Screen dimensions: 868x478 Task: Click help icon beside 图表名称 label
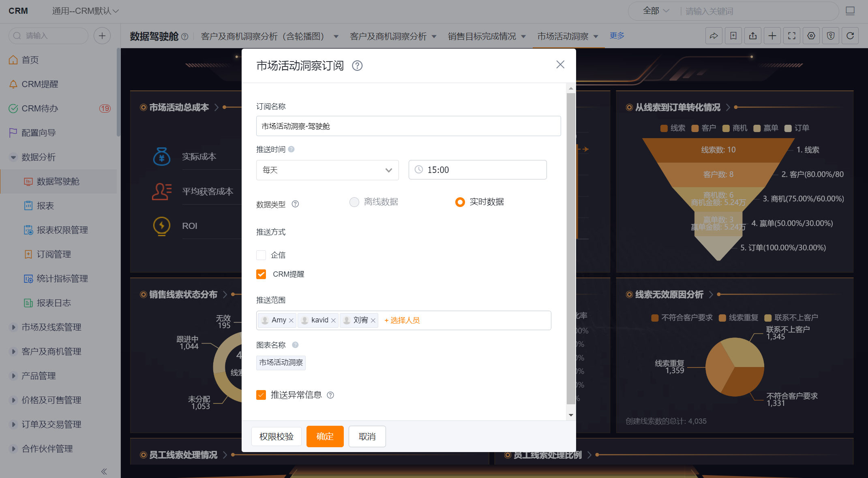295,345
